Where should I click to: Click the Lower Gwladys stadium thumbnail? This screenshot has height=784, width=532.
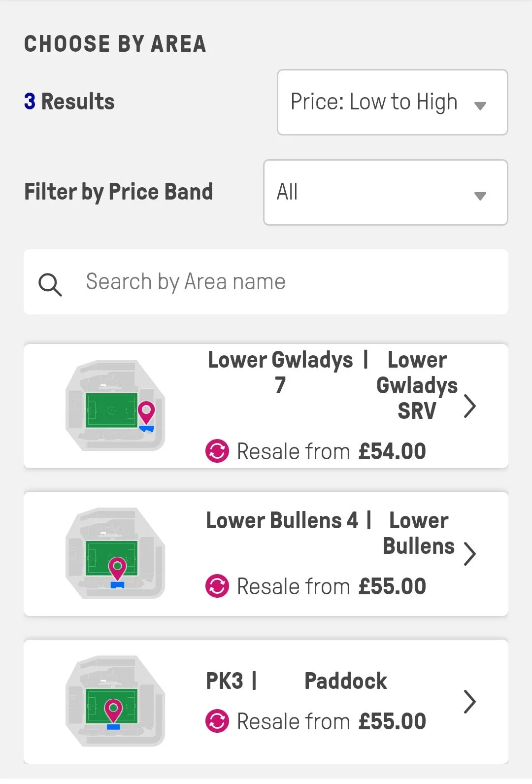pos(115,405)
